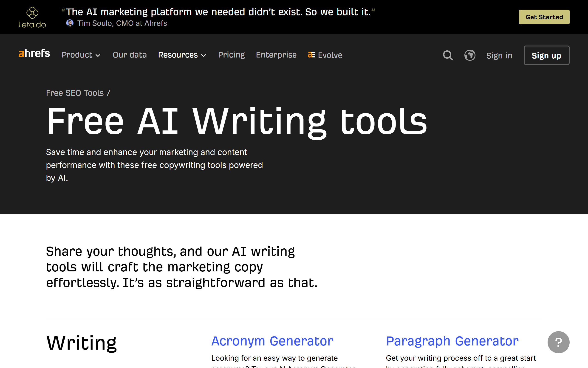This screenshot has width=588, height=368.
Task: Follow the Free SEO Tools breadcrumb
Action: pyautogui.click(x=75, y=93)
